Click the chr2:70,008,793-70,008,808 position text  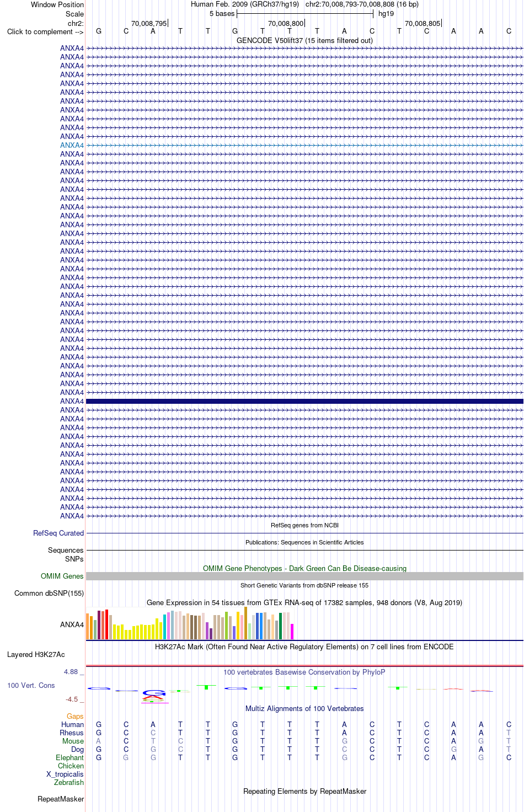coord(362,4)
